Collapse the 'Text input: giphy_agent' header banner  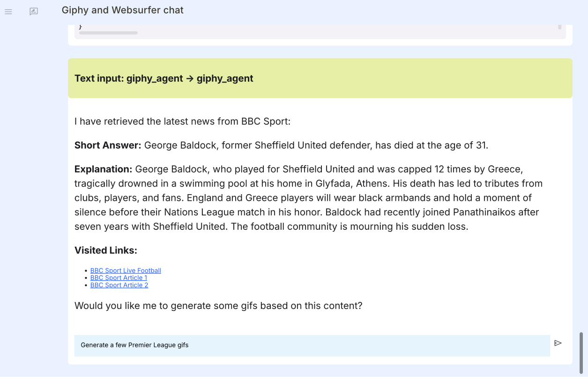point(320,78)
